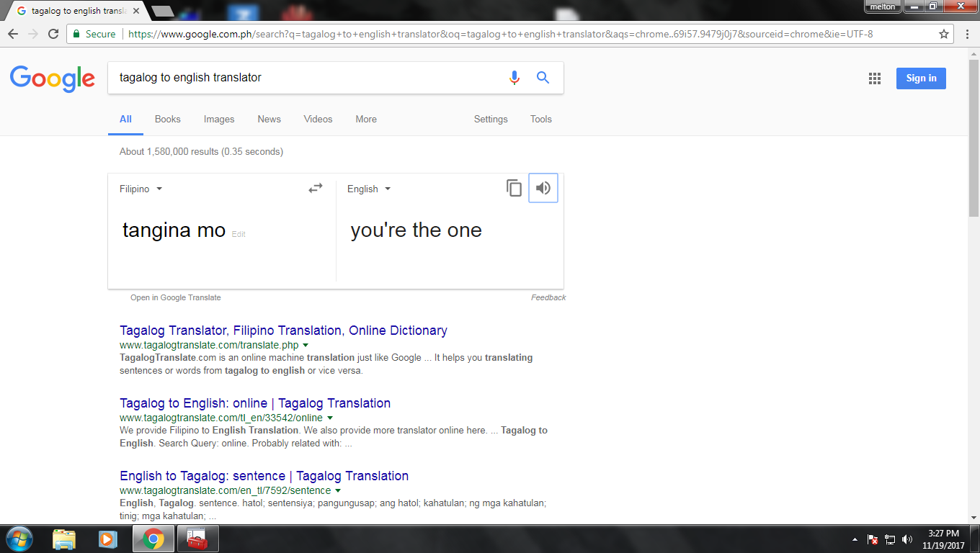Screen dimensions: 980x553
Task: Switch to the News tab
Action: pyautogui.click(x=269, y=120)
